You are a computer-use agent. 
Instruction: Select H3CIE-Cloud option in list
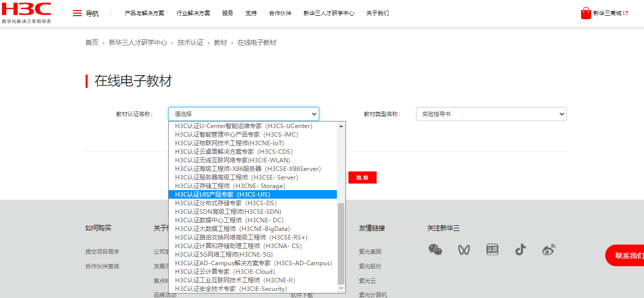pos(253,272)
